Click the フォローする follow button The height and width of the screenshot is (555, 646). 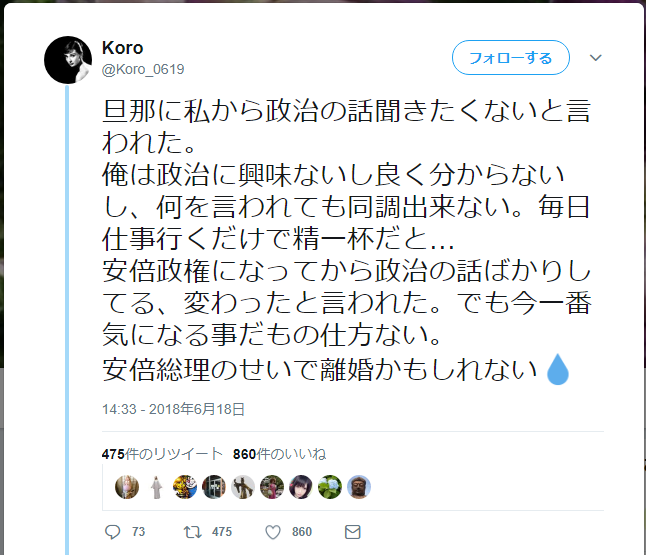click(x=511, y=58)
